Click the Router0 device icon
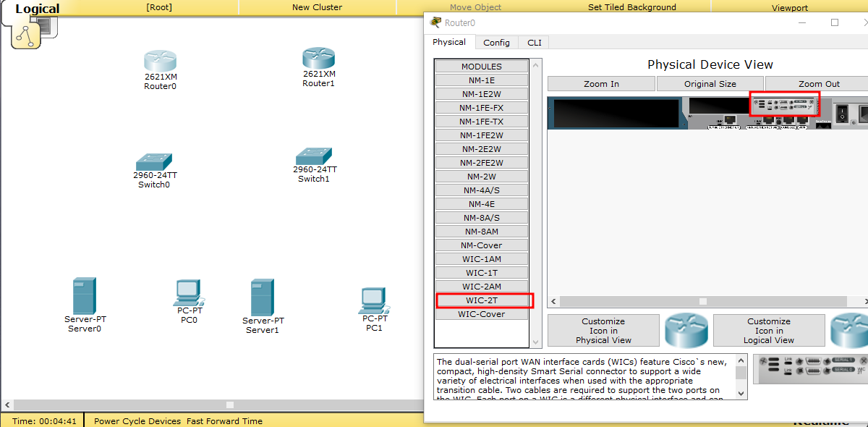 [x=160, y=61]
